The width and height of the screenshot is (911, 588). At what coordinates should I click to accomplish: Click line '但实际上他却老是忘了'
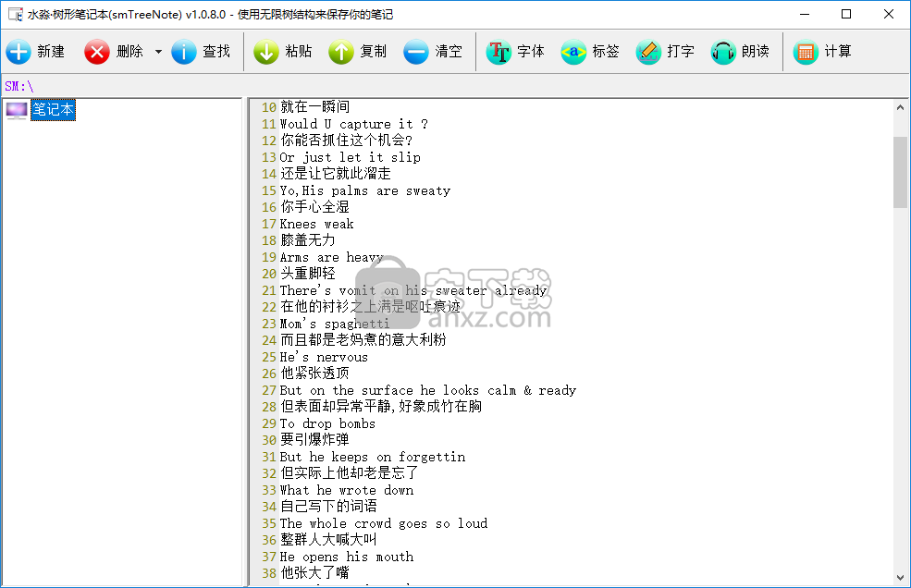tap(350, 473)
